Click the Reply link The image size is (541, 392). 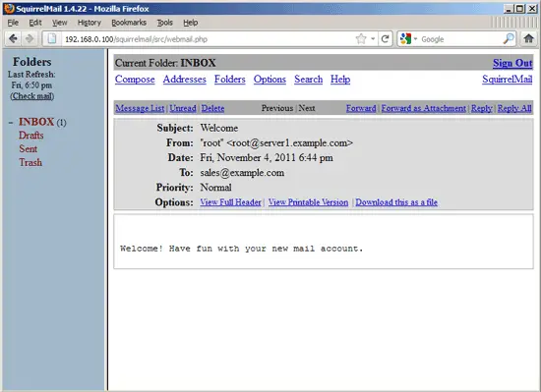click(x=482, y=108)
